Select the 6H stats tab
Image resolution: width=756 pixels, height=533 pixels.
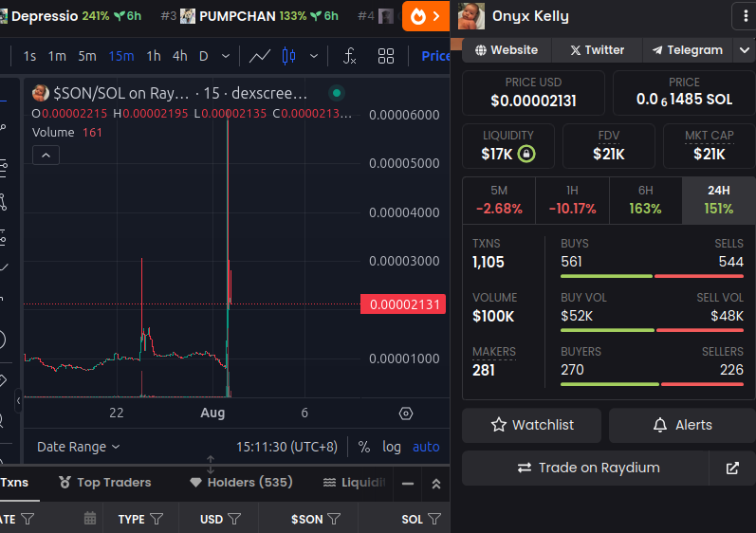646,200
